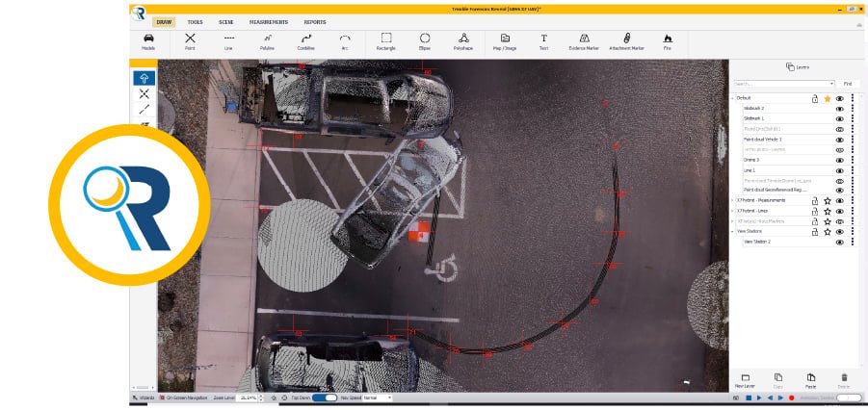Select the Arc tool
This screenshot has width=868, height=410.
tap(345, 42)
